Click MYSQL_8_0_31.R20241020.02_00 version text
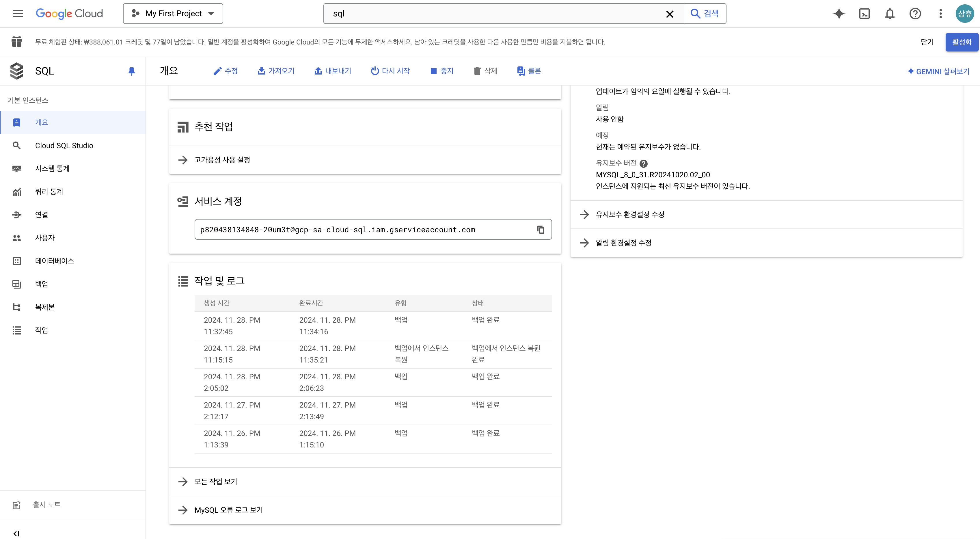980x539 pixels. point(653,175)
